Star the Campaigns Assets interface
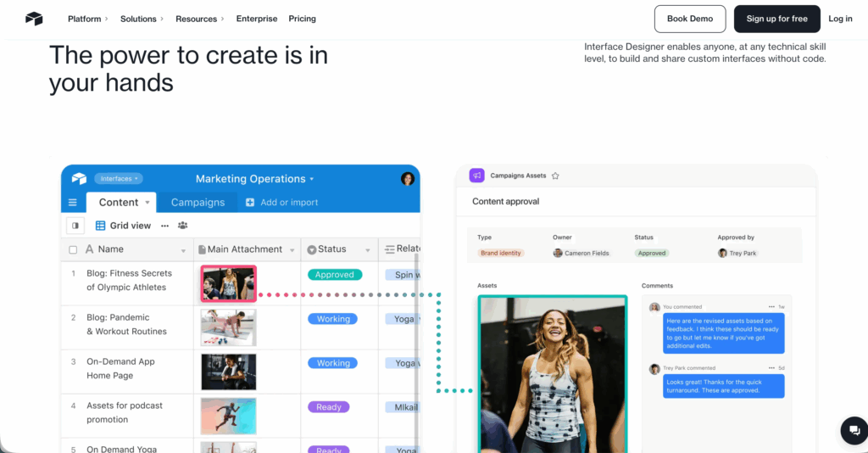 (x=555, y=176)
